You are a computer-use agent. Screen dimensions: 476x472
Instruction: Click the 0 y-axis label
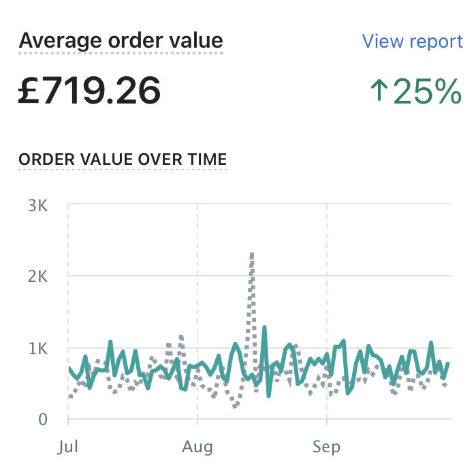click(x=42, y=420)
